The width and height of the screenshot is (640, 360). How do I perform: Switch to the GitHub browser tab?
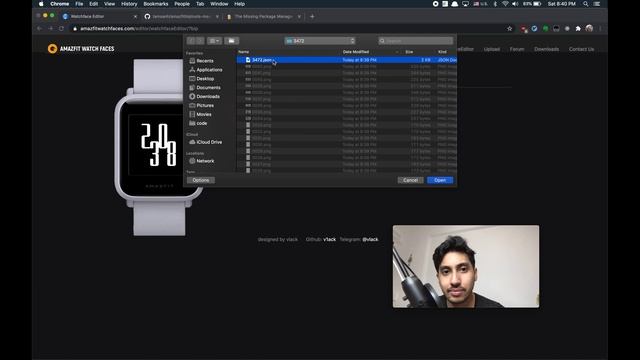pyautogui.click(x=181, y=17)
